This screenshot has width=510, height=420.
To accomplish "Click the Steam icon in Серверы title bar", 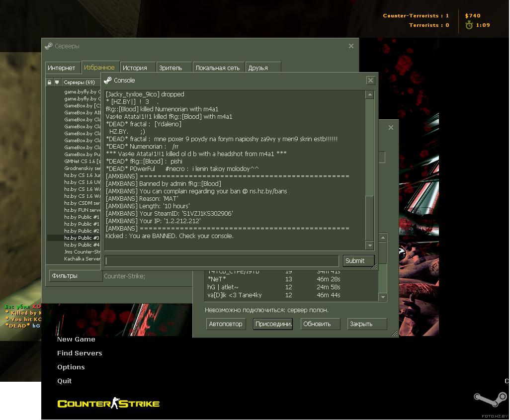I will click(48, 46).
